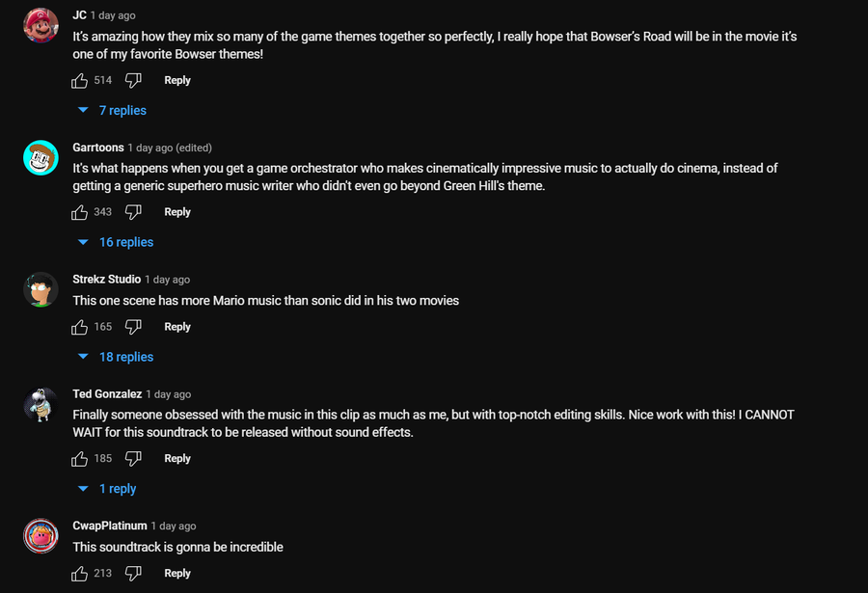Image resolution: width=868 pixels, height=593 pixels.
Task: Click JC's Mario profile avatar
Action: click(41, 25)
